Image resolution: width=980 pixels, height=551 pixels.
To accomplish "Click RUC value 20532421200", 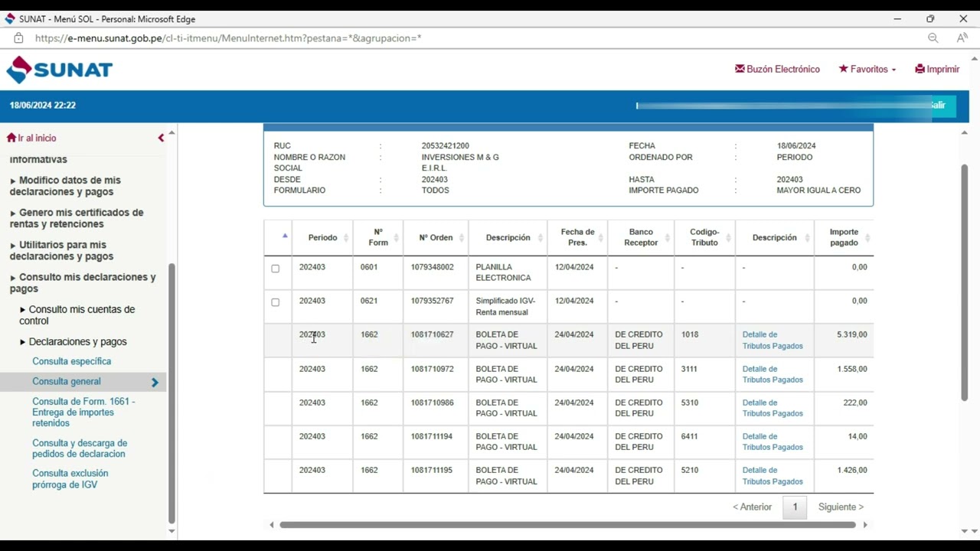I will [445, 145].
